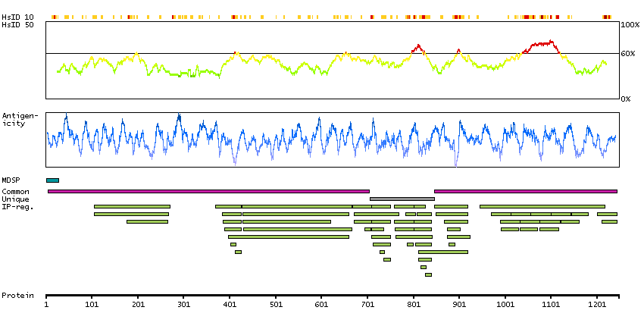Viewport: 644px width, 326px height.
Task: Click the 100% identity scale label
Action: [x=630, y=25]
